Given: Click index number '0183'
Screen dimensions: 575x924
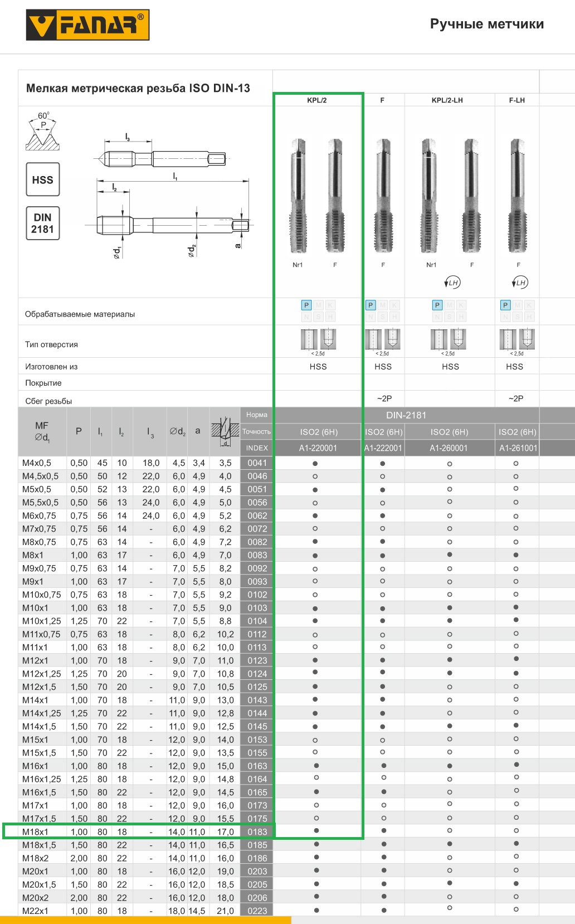Looking at the screenshot, I should click(x=257, y=832).
